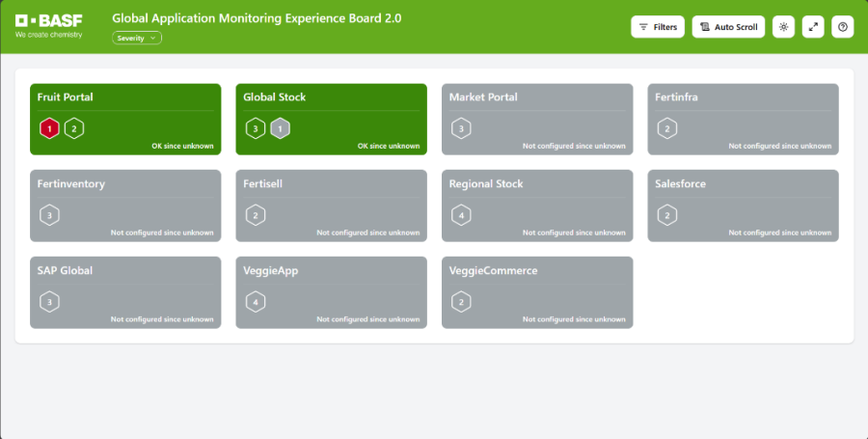Viewport: 868px width, 439px height.
Task: Select the Fertinfra card title
Action: [676, 96]
